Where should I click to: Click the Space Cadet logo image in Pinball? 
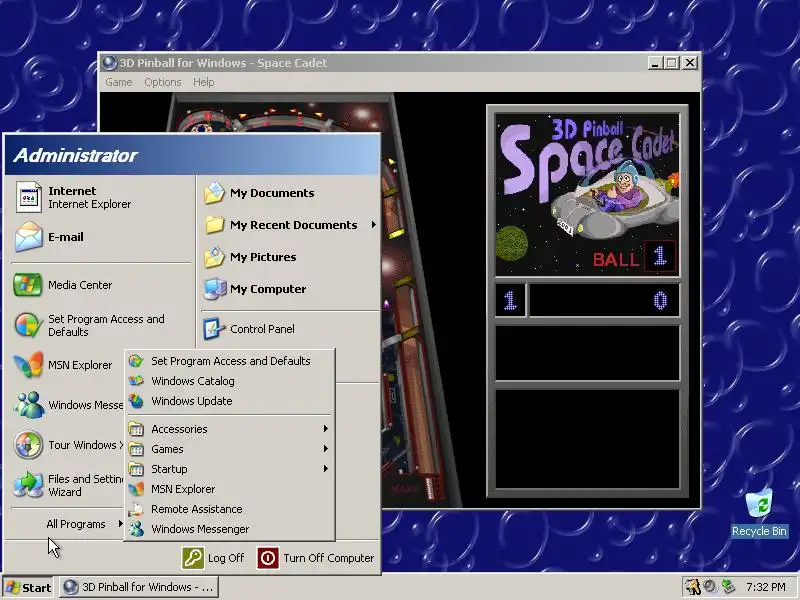tap(587, 194)
